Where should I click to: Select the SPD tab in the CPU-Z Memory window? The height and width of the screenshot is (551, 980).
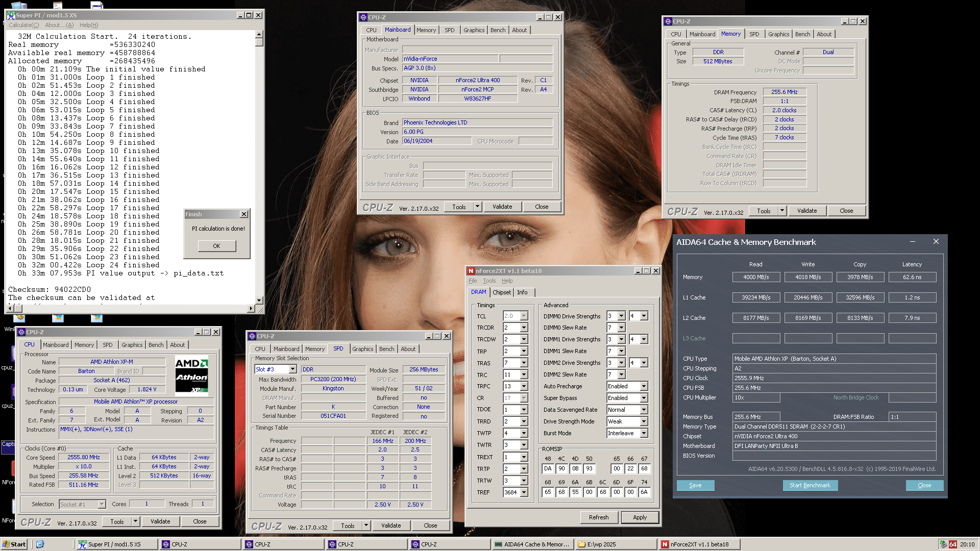coord(754,34)
